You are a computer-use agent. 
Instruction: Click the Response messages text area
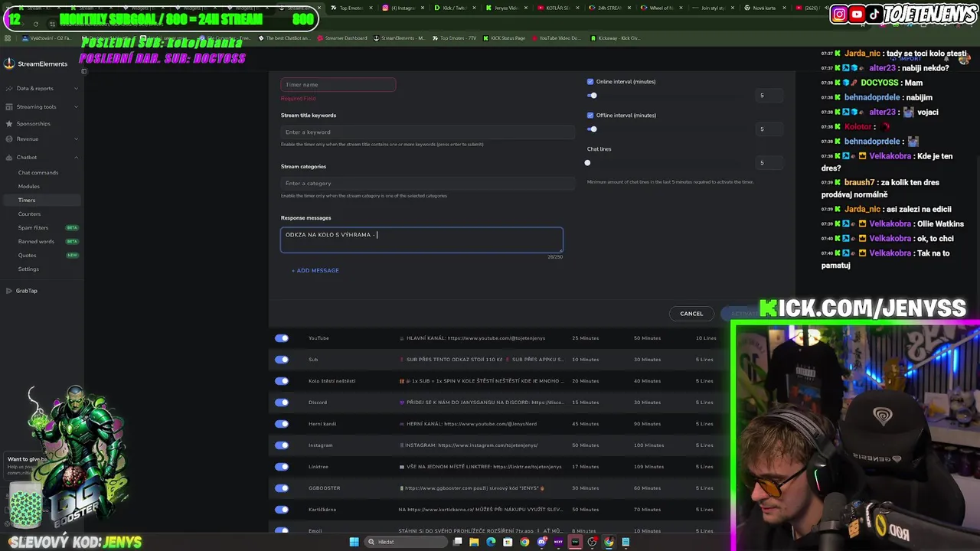422,240
